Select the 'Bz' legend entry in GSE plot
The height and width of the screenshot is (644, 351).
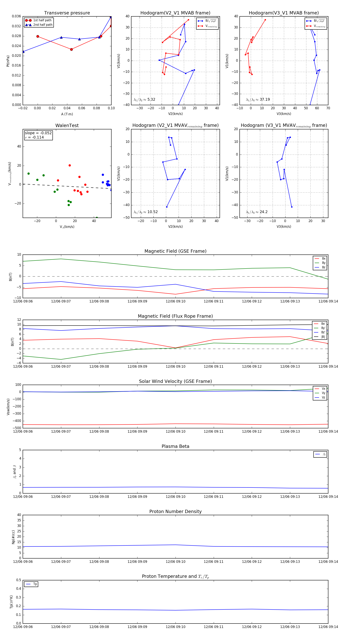pos(320,267)
